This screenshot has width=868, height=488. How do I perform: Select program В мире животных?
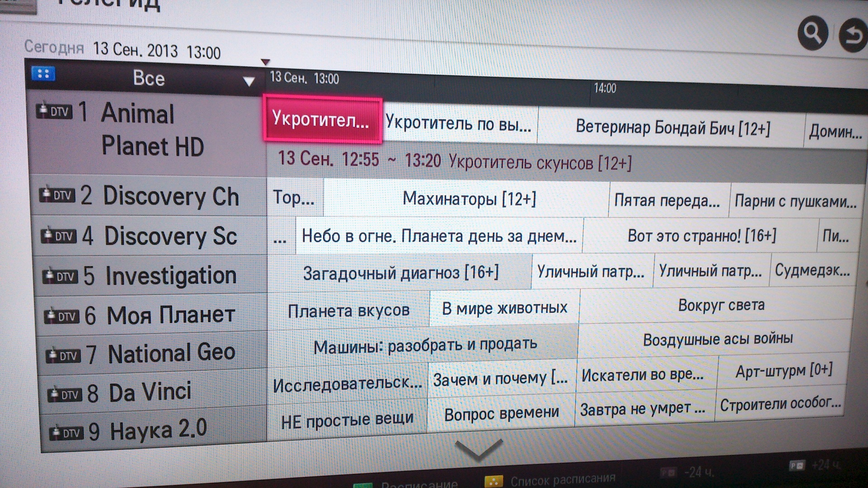(x=504, y=308)
